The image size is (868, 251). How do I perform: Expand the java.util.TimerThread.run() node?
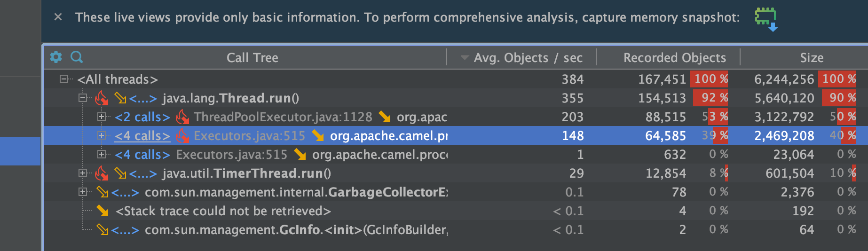[83, 173]
